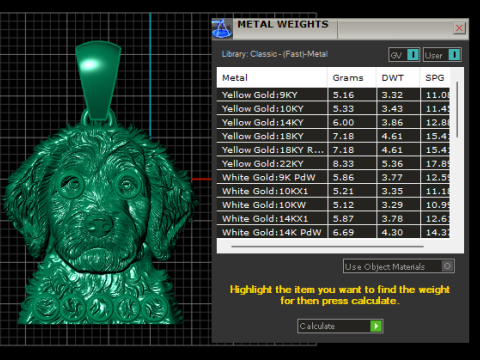Click the horizontal scrollbar of metal list
Screen dimensions: 480x360
point(327,247)
